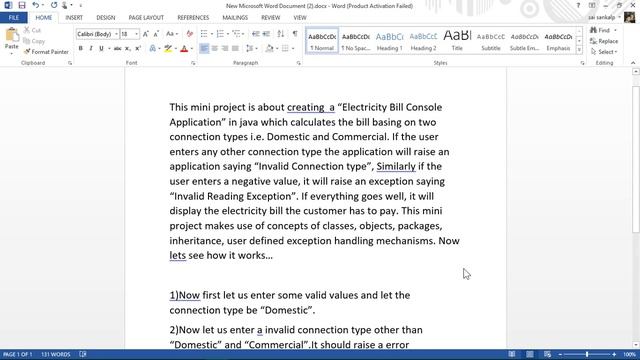The height and width of the screenshot is (360, 640).
Task: Apply the Title style
Action: tap(457, 41)
